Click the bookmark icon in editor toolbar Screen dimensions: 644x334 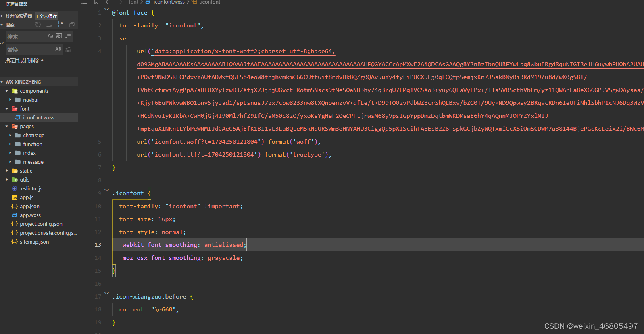pos(96,2)
